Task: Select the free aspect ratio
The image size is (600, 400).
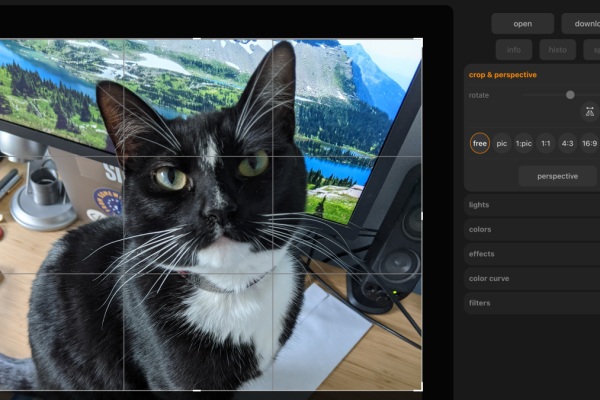Action: 479,143
